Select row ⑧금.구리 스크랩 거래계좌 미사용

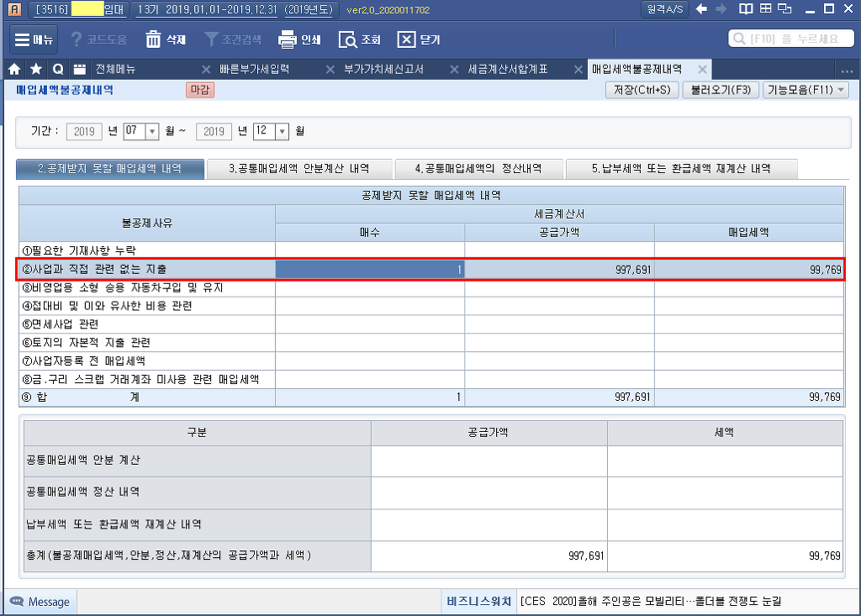[431, 379]
